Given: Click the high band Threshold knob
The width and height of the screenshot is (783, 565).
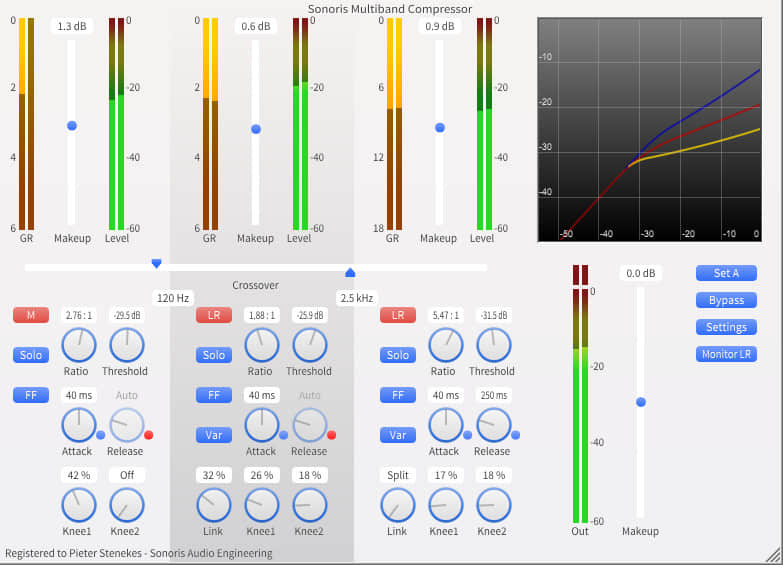Looking at the screenshot, I should pyautogui.click(x=492, y=346).
